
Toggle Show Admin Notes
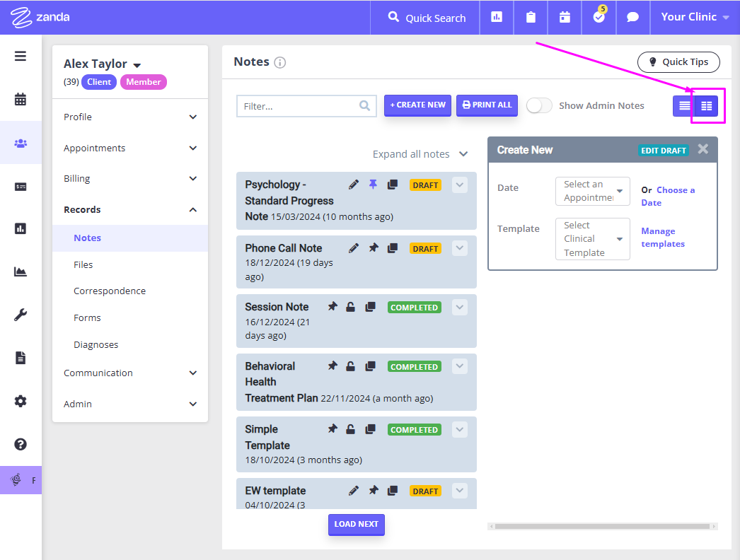538,105
